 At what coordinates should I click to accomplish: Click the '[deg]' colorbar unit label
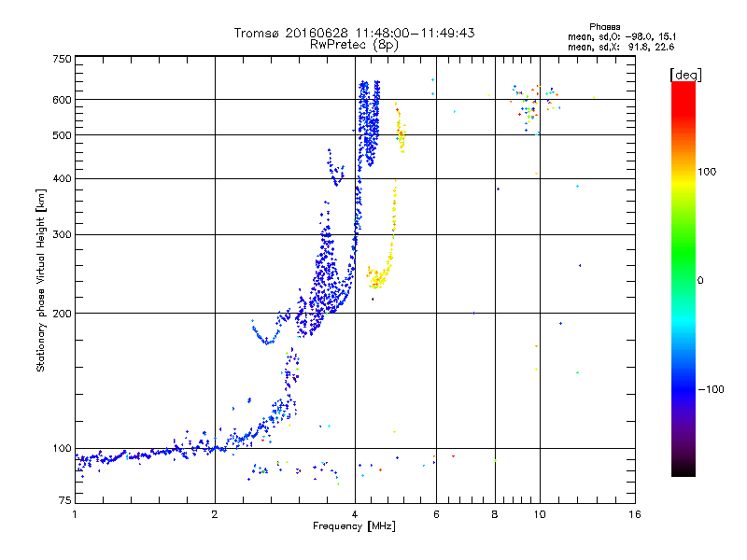pos(685,75)
